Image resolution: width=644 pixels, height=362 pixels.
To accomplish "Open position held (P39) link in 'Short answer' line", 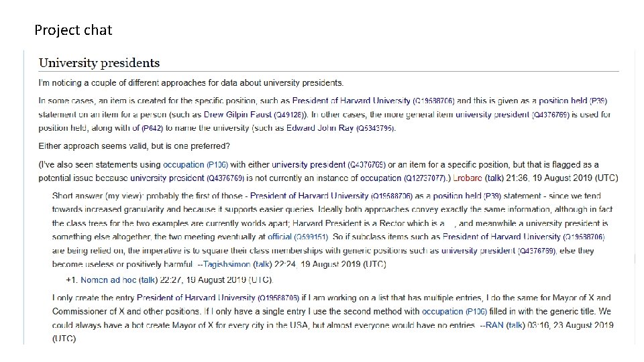I will tap(466, 196).
